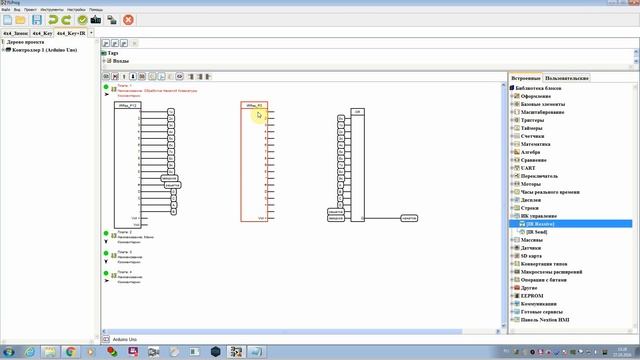Image resolution: width=640 pixels, height=360 pixels.
Task: Select the Дисплеи library category
Action: pos(531,200)
